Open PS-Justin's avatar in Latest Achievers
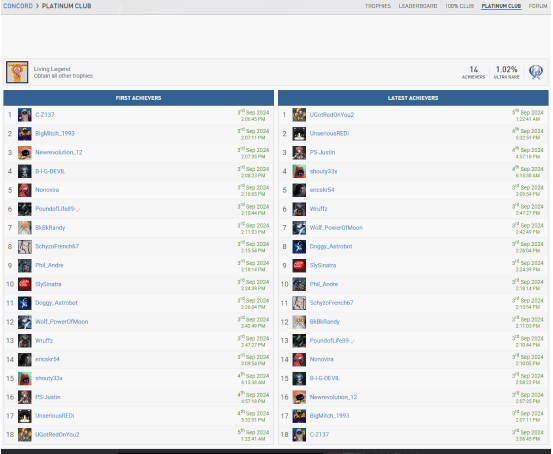 point(299,152)
